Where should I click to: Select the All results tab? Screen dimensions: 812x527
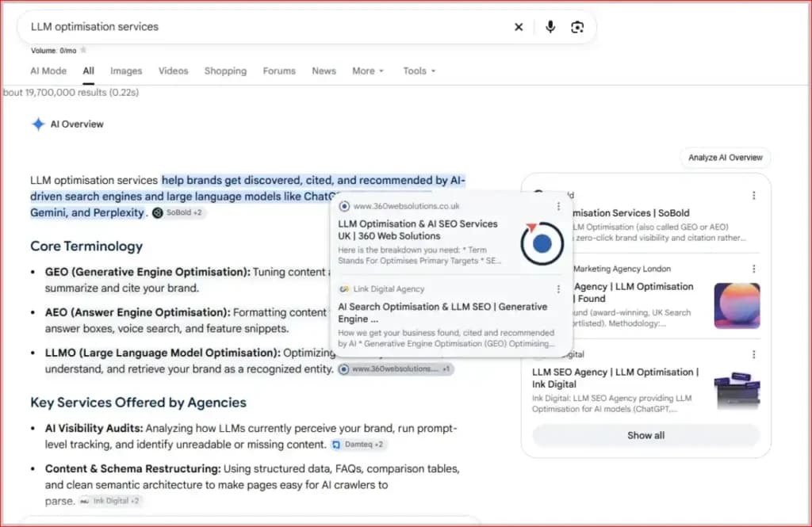[x=89, y=71]
